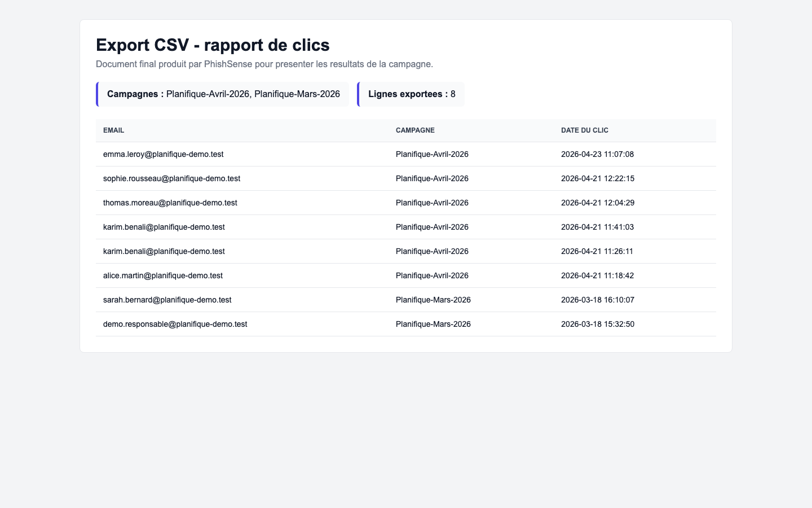Click the date 2026-04-23 11:07:08
This screenshot has height=508, width=812.
point(598,154)
